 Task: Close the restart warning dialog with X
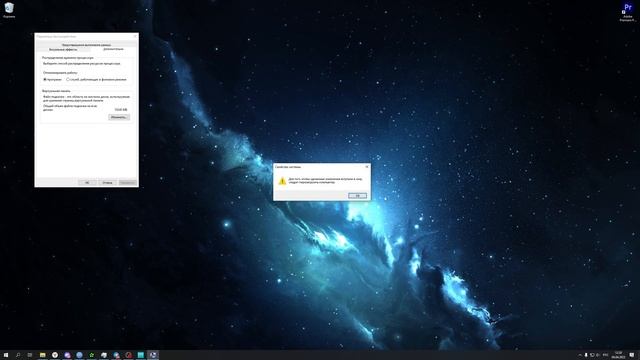pos(367,167)
